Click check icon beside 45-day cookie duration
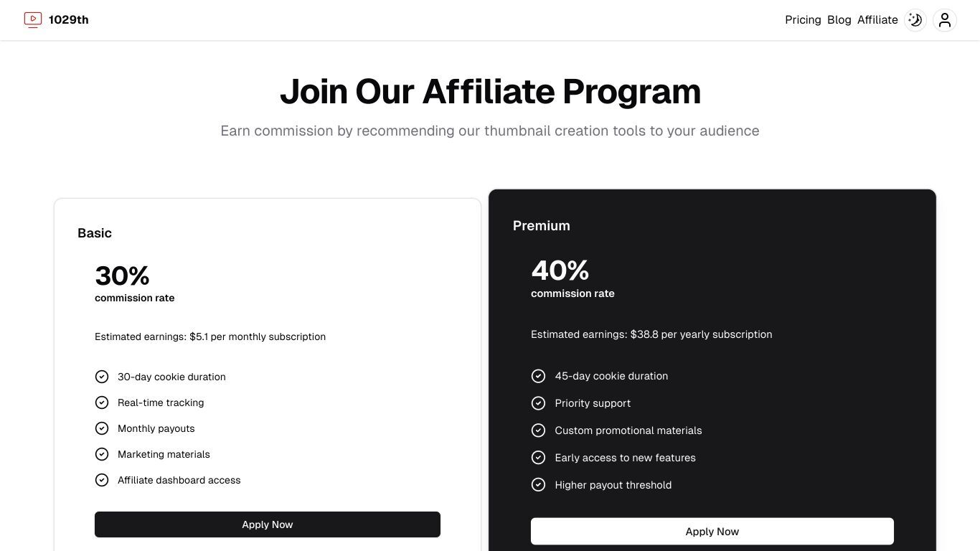Image resolution: width=980 pixels, height=551 pixels. pos(538,376)
